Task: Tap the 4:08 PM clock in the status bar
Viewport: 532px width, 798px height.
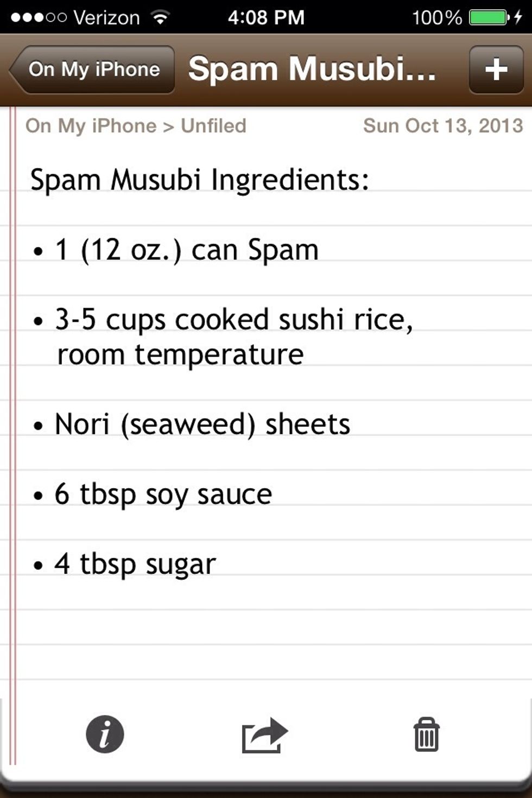Action: point(266,16)
